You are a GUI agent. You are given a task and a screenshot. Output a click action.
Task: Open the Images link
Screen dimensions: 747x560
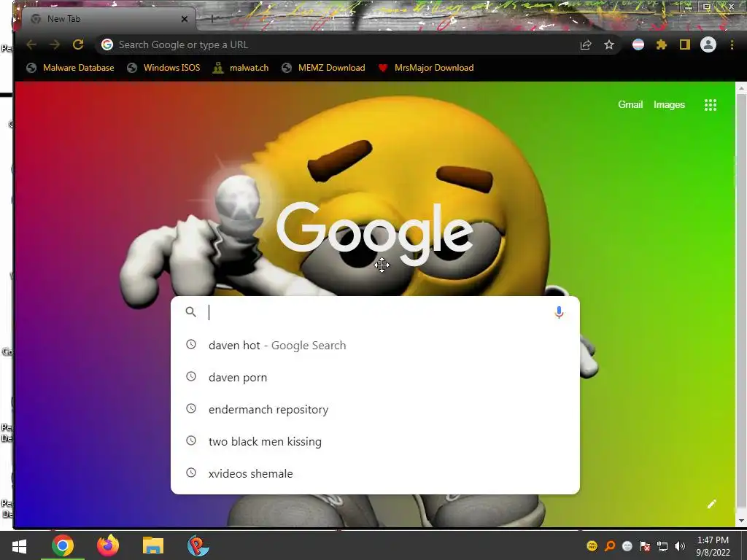coord(669,105)
